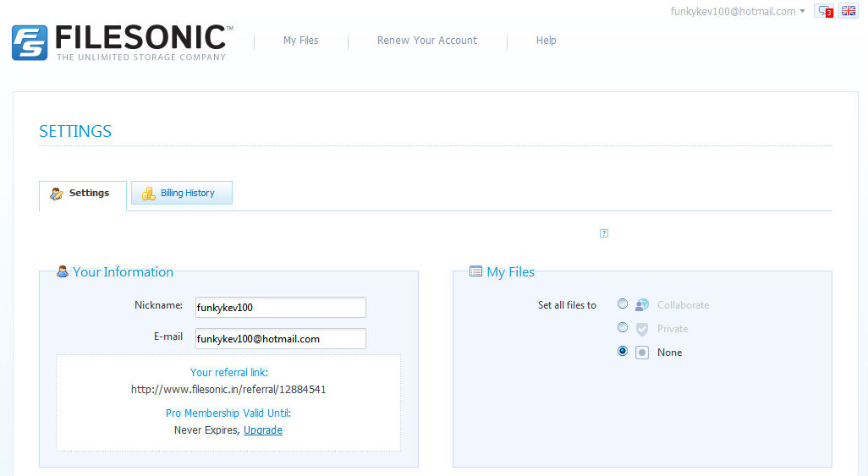Click the 'Set all files to' label
The image size is (868, 476).
[567, 305]
